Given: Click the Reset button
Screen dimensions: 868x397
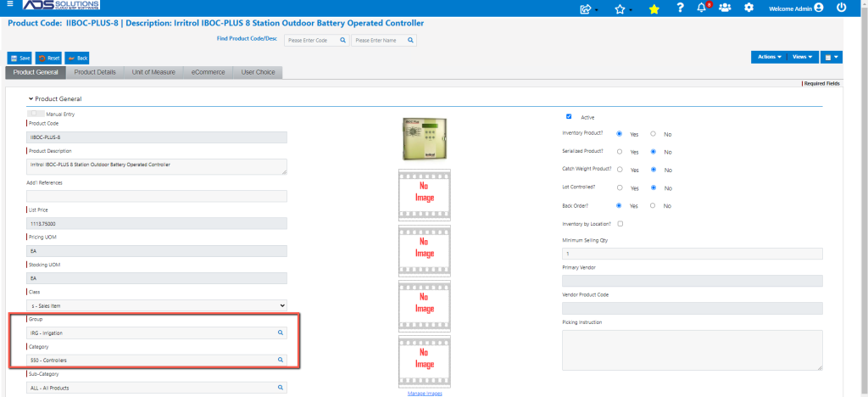Looking at the screenshot, I should coord(48,59).
